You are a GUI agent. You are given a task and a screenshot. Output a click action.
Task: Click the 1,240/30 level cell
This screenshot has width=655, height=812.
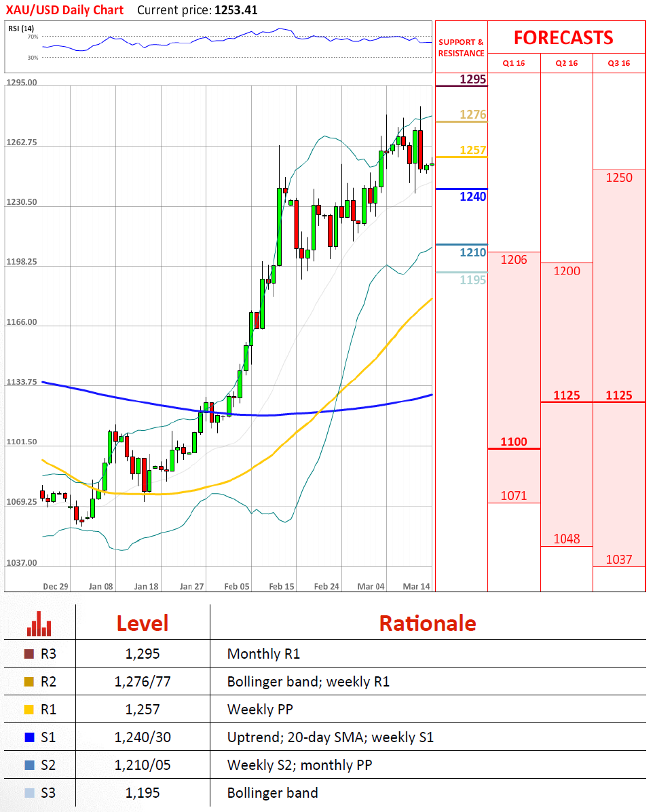point(143,737)
